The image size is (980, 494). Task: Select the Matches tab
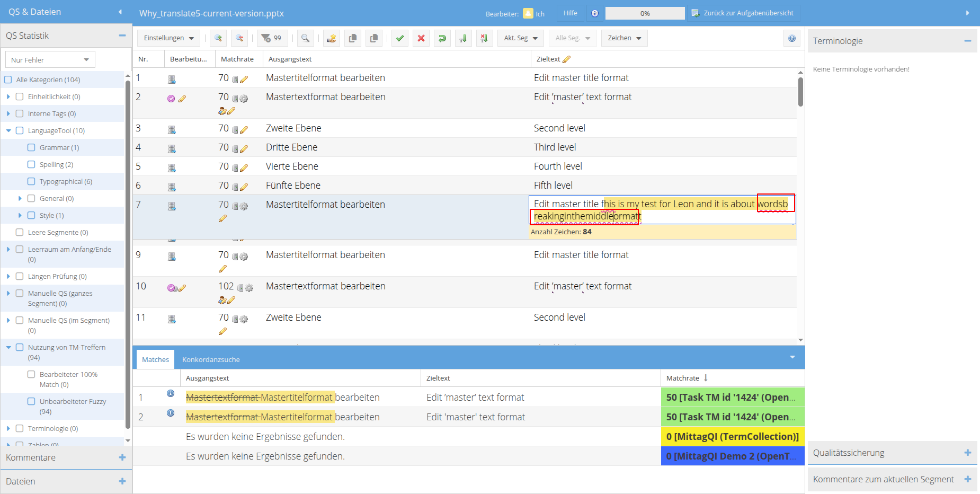pyautogui.click(x=155, y=359)
